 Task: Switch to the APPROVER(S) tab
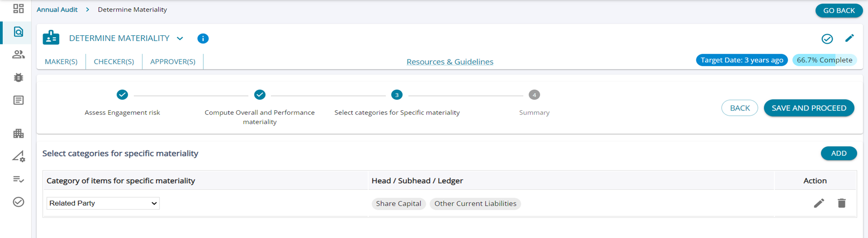click(x=173, y=62)
